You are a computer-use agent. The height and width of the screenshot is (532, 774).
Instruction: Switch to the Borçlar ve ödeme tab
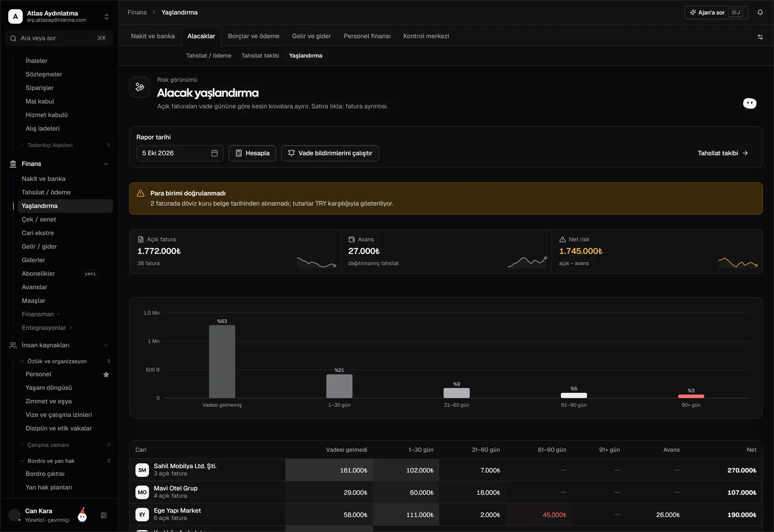point(253,36)
